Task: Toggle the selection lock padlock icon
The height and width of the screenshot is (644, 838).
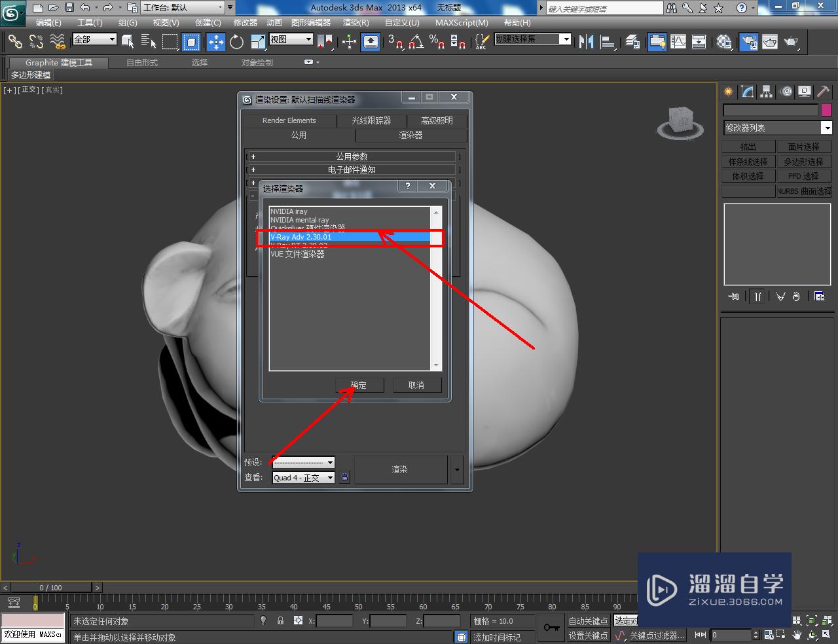Action: pyautogui.click(x=280, y=620)
